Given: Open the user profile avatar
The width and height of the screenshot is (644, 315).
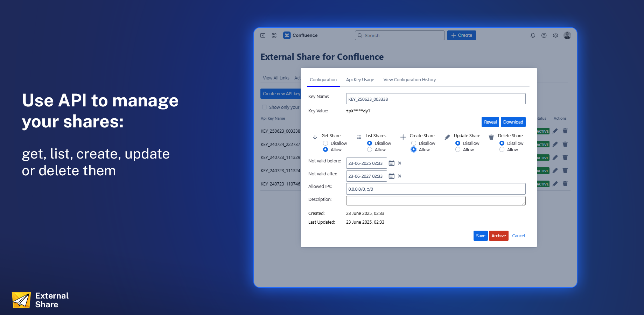Looking at the screenshot, I should click(567, 35).
